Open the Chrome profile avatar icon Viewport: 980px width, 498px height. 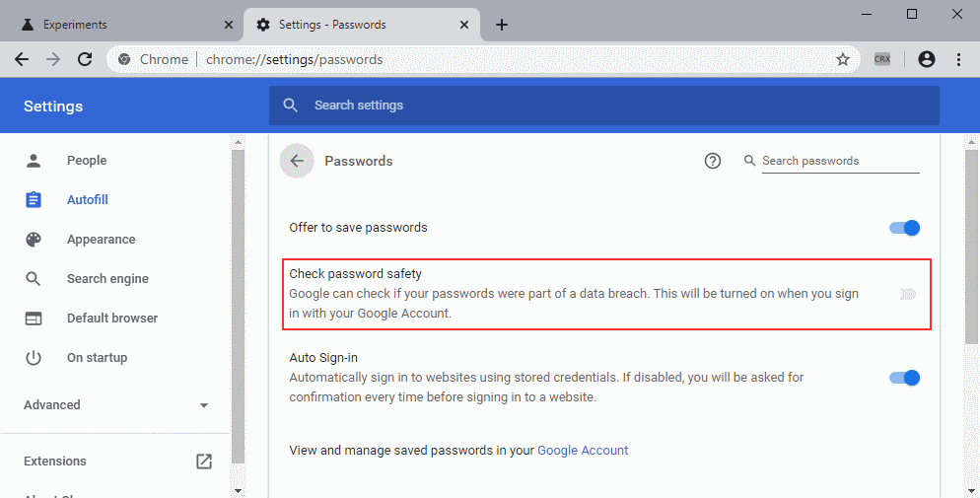pos(926,59)
